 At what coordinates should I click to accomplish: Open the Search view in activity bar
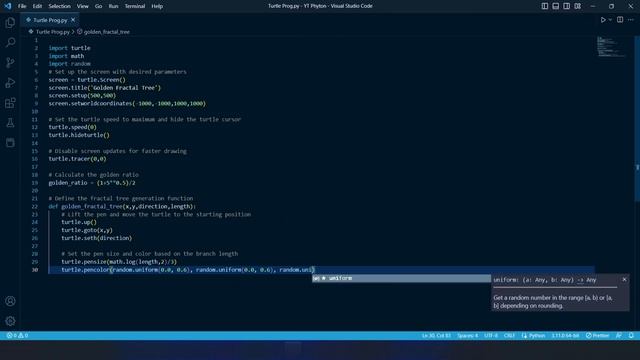point(10,42)
